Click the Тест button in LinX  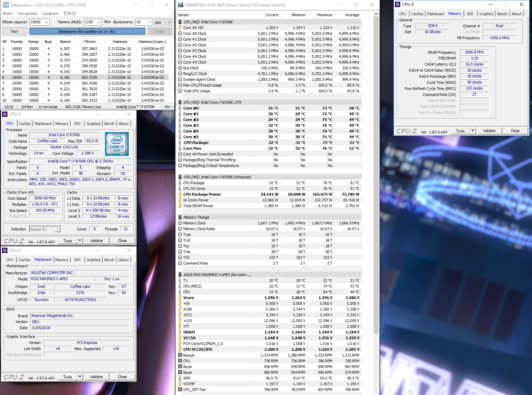[x=15, y=31]
